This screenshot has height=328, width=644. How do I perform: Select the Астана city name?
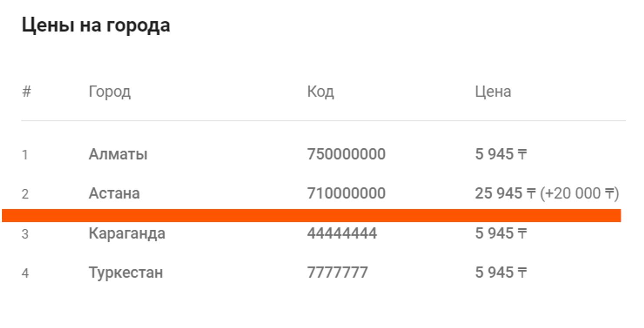click(x=114, y=193)
